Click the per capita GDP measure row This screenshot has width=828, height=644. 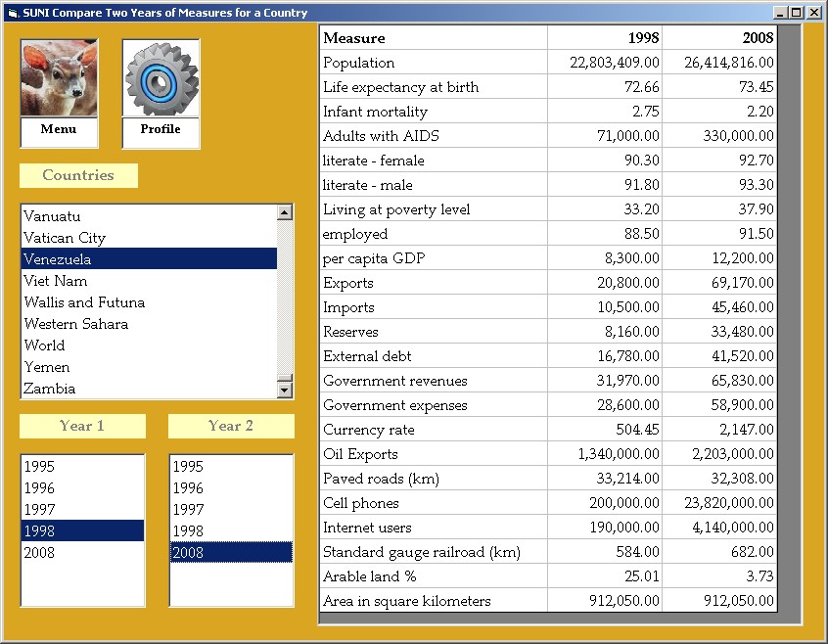[433, 258]
